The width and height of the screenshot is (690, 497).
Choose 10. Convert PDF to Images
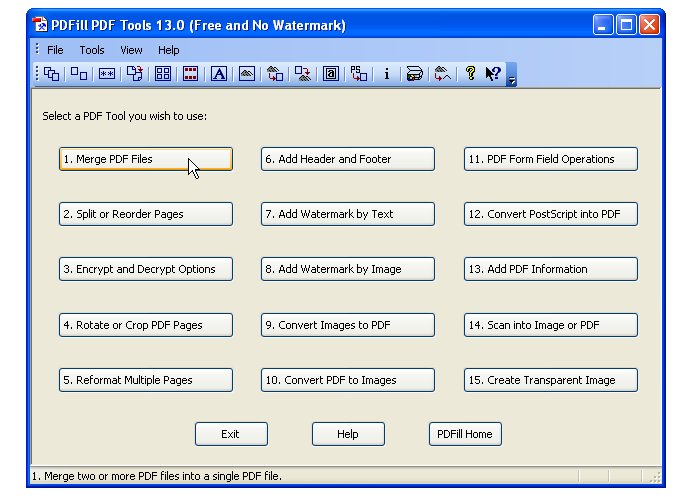(348, 380)
